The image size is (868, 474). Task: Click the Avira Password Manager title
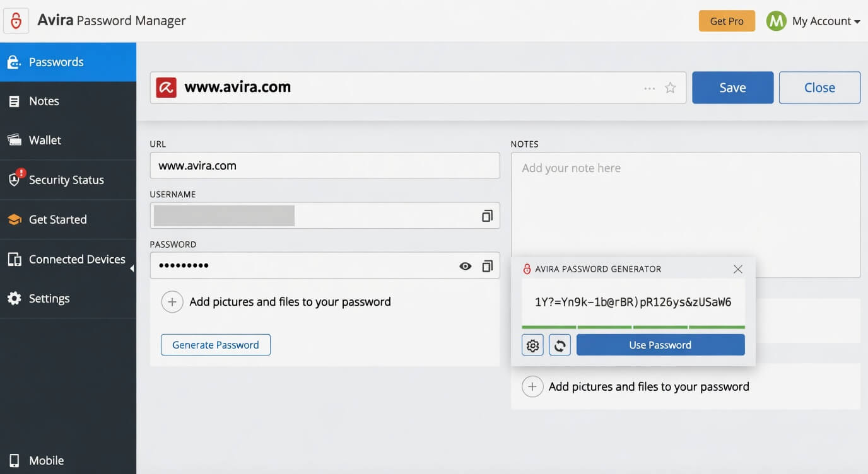pos(112,21)
